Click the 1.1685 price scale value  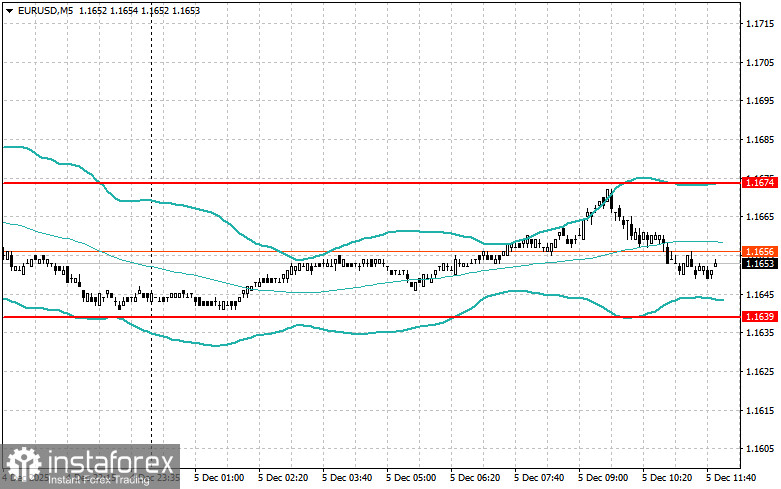pos(760,139)
